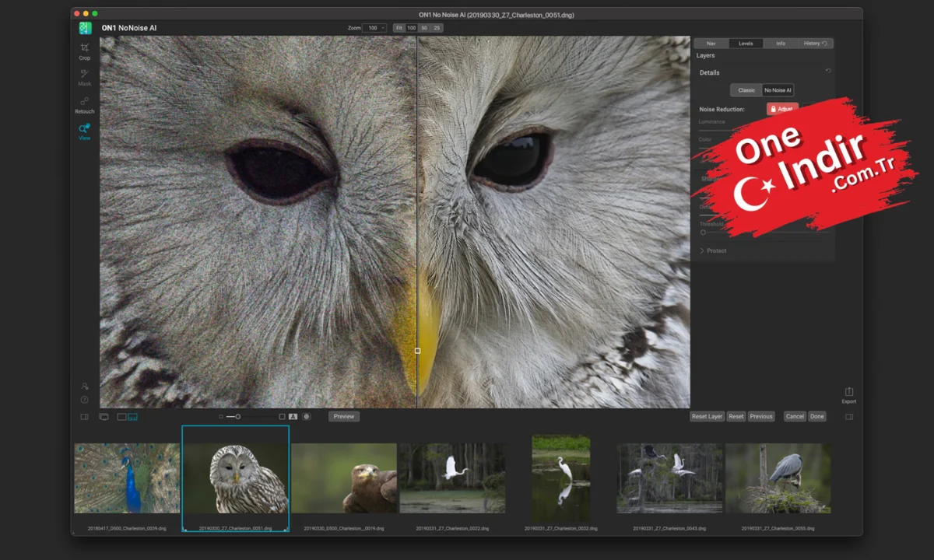Click the Threshold slider handle

(703, 232)
